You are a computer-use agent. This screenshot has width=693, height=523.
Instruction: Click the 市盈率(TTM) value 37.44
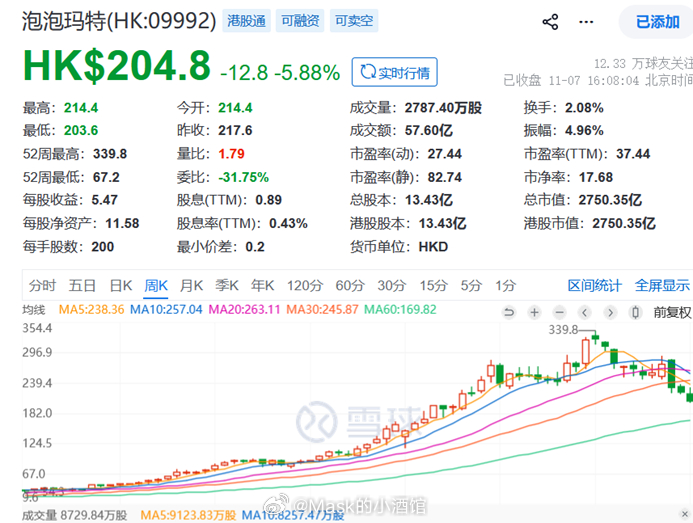633,154
